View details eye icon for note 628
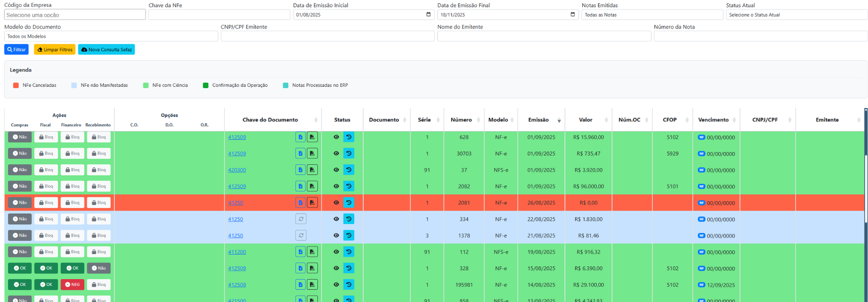This screenshot has width=868, height=302. coord(336,137)
